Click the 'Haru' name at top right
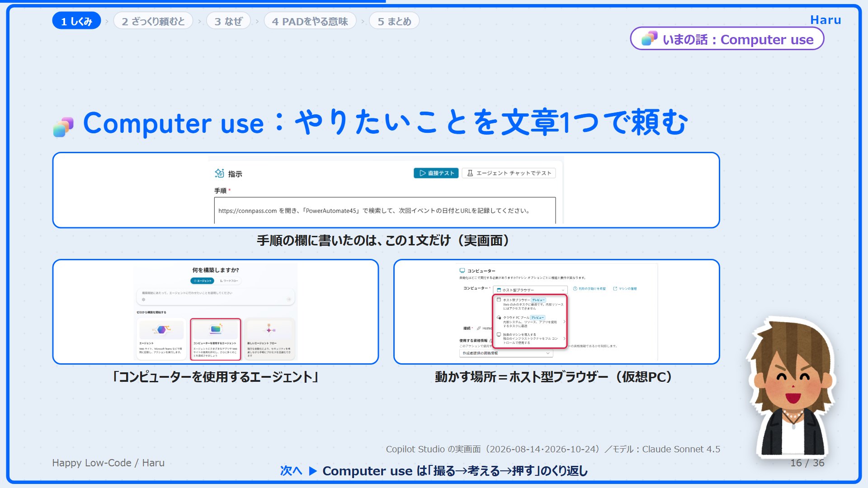 tap(826, 20)
